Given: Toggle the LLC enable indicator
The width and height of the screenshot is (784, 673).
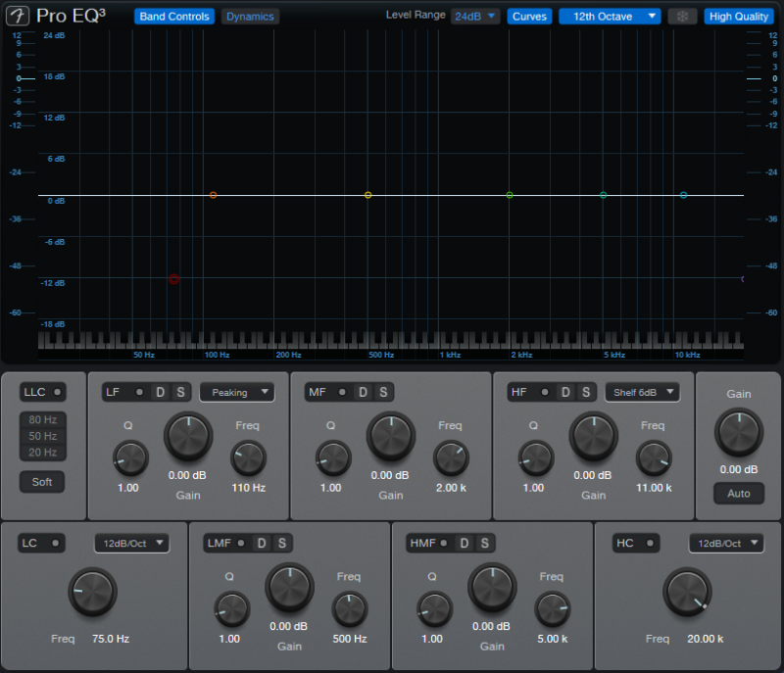Looking at the screenshot, I should point(58,393).
